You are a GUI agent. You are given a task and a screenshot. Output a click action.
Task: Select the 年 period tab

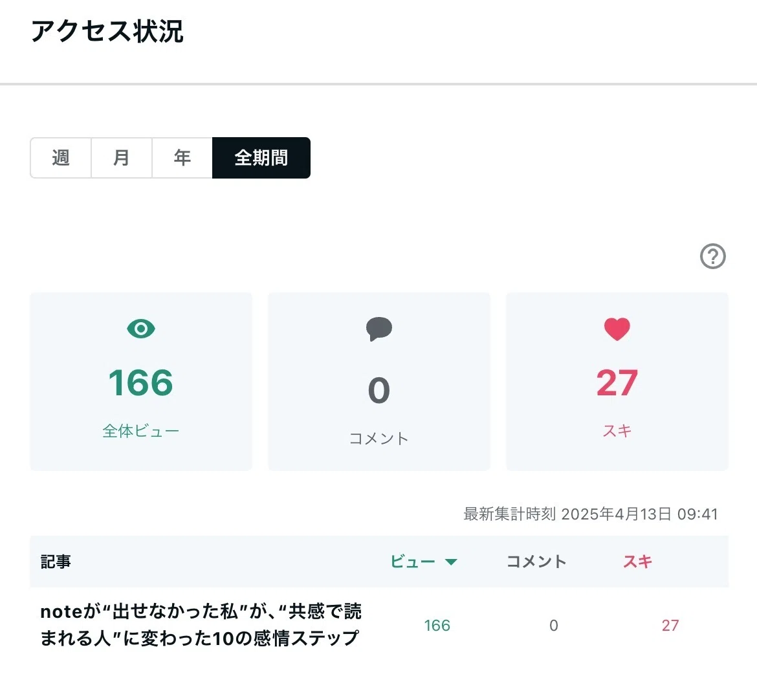[182, 158]
